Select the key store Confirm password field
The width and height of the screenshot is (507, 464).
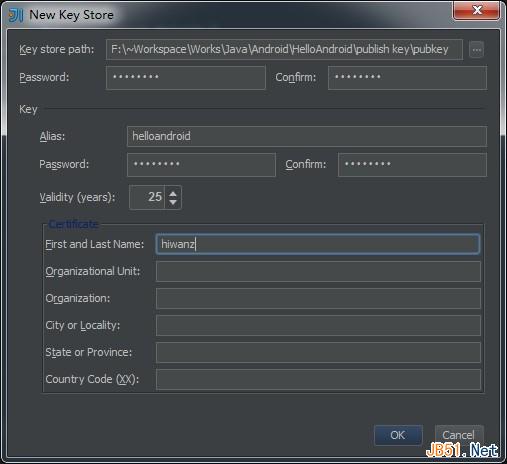[x=407, y=77]
